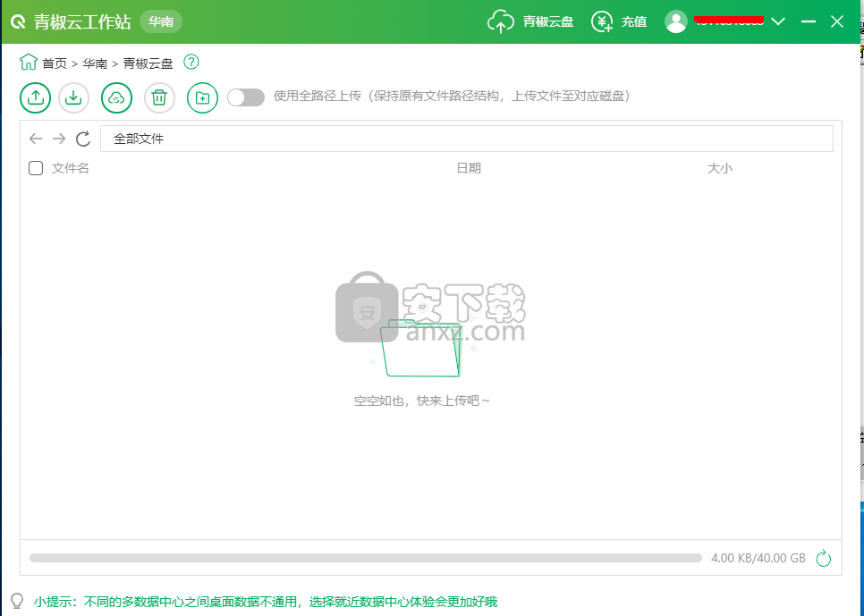Click the 青椒云工作站 logo icon
The image size is (864, 616).
18,22
